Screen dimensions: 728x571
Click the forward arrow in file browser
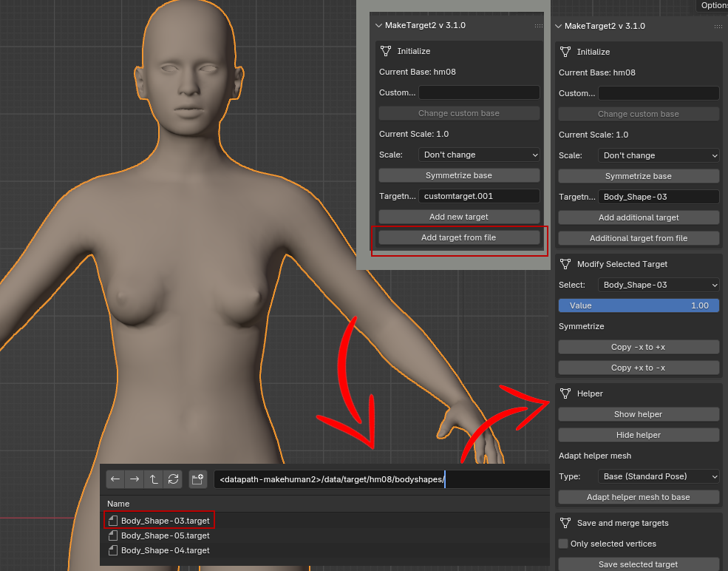tap(135, 479)
